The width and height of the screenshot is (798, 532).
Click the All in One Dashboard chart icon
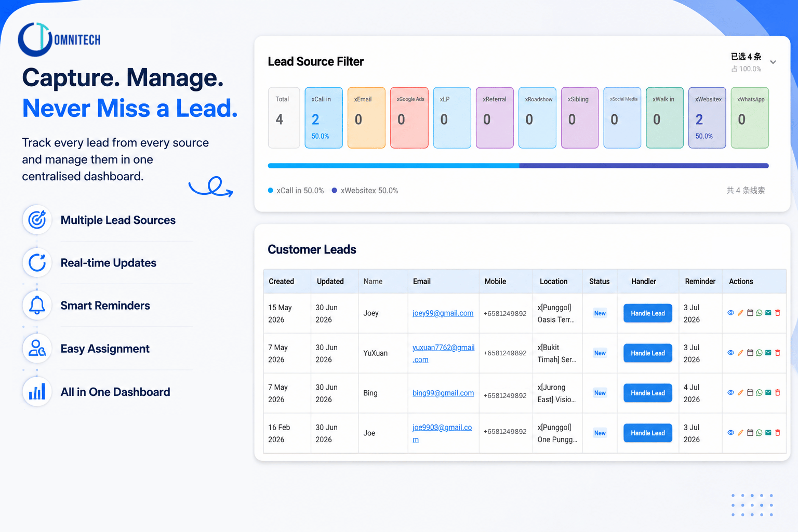[37, 391]
